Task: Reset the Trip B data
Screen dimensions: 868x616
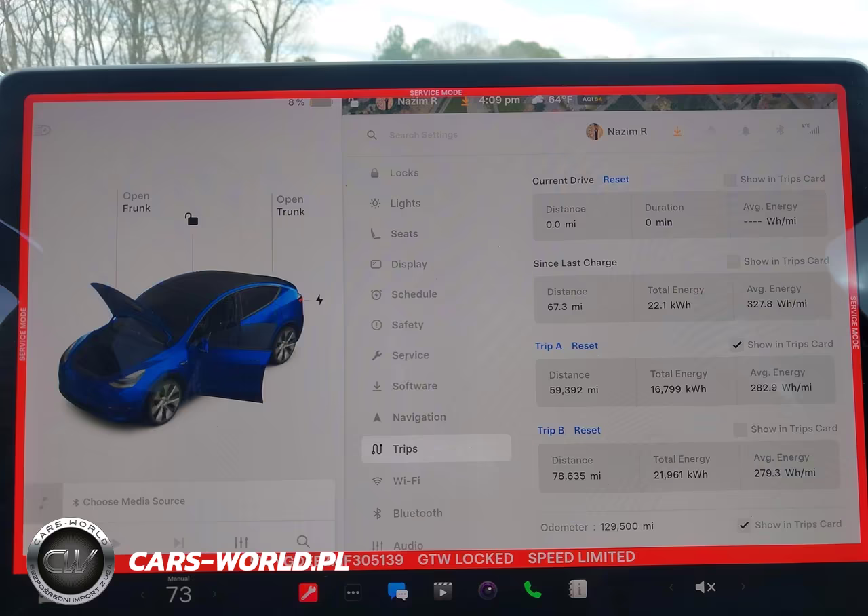Action: pyautogui.click(x=587, y=430)
